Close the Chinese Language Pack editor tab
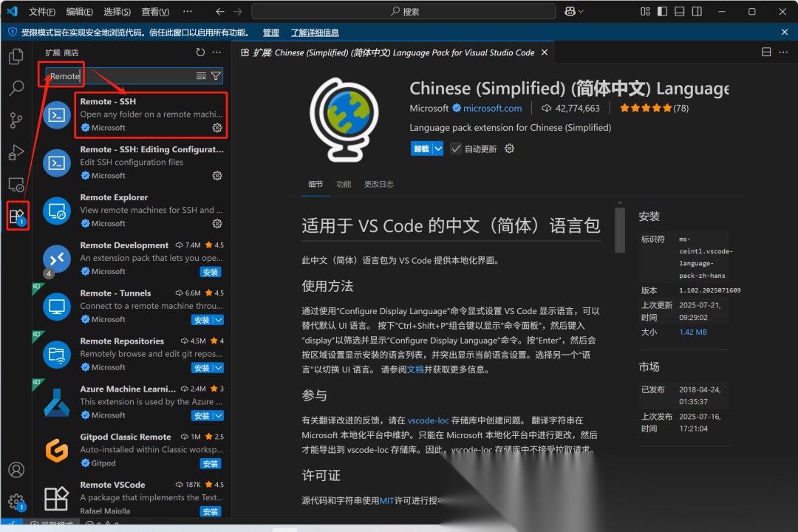Image resolution: width=798 pixels, height=532 pixels. click(x=545, y=52)
